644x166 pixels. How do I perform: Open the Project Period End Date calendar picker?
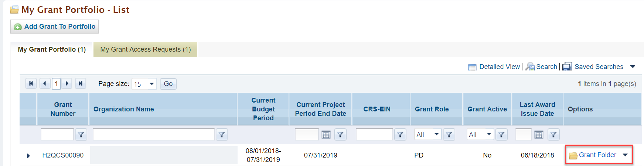pyautogui.click(x=326, y=135)
